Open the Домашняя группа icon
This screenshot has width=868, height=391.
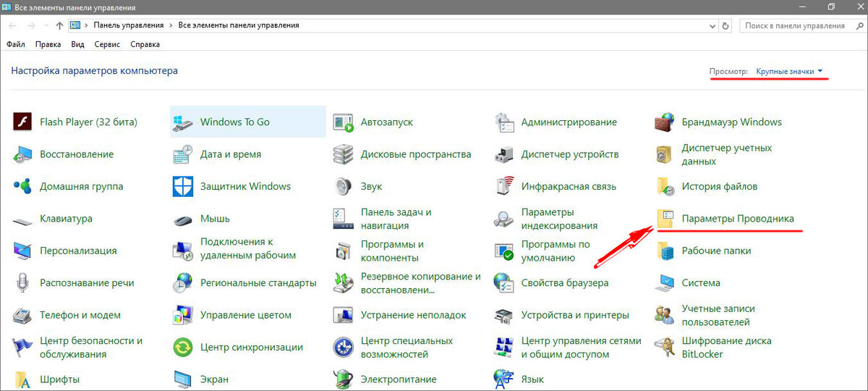[x=23, y=186]
